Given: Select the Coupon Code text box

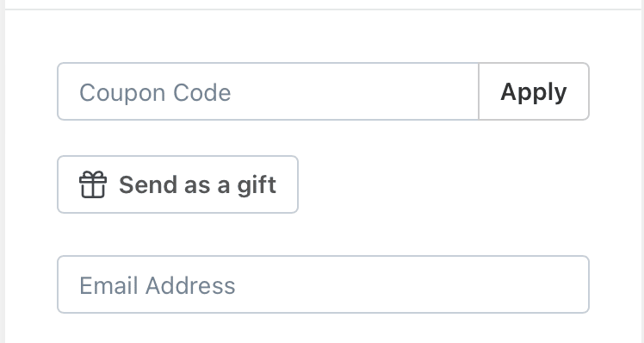Looking at the screenshot, I should pyautogui.click(x=269, y=91).
